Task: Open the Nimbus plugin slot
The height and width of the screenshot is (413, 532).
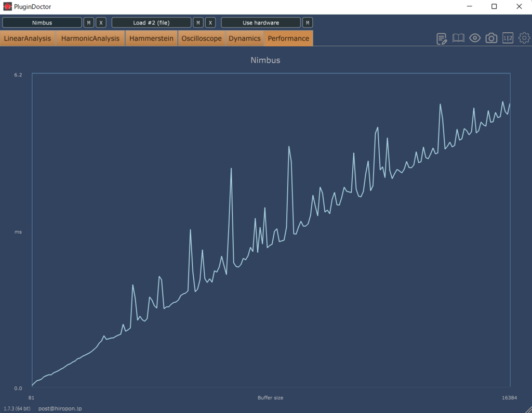Action: (42, 23)
